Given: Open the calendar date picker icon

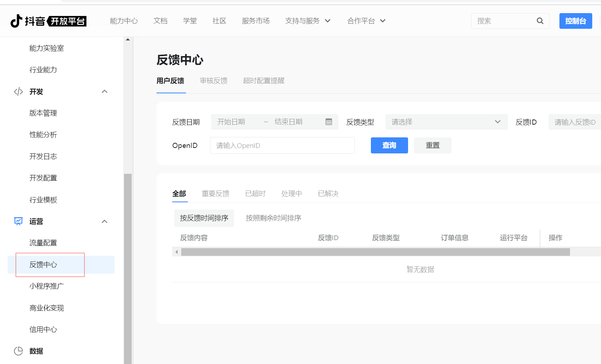Looking at the screenshot, I should point(329,122).
